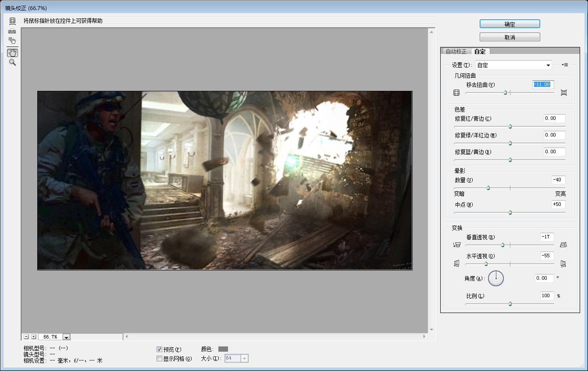The width and height of the screenshot is (588, 371).
Task: Click the 相机型号 camera model text
Action: (x=46, y=348)
